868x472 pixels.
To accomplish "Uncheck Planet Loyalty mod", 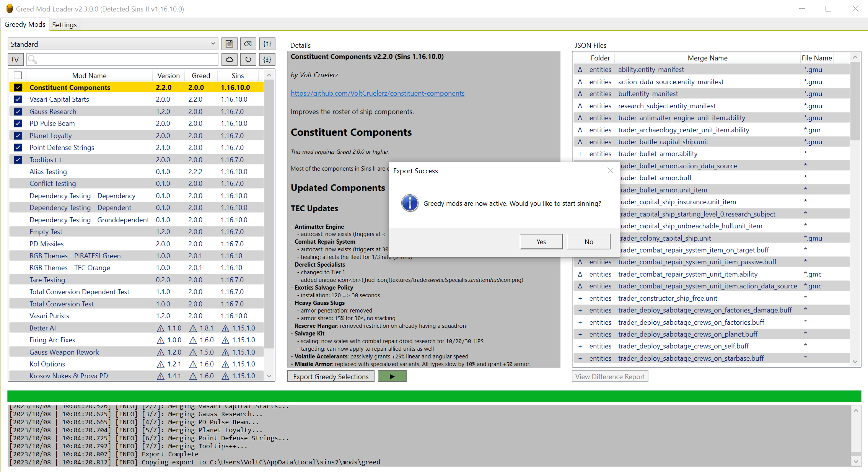I will coord(18,136).
